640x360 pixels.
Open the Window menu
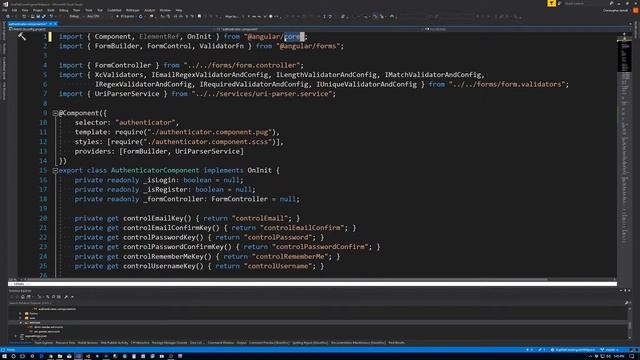click(x=165, y=10)
